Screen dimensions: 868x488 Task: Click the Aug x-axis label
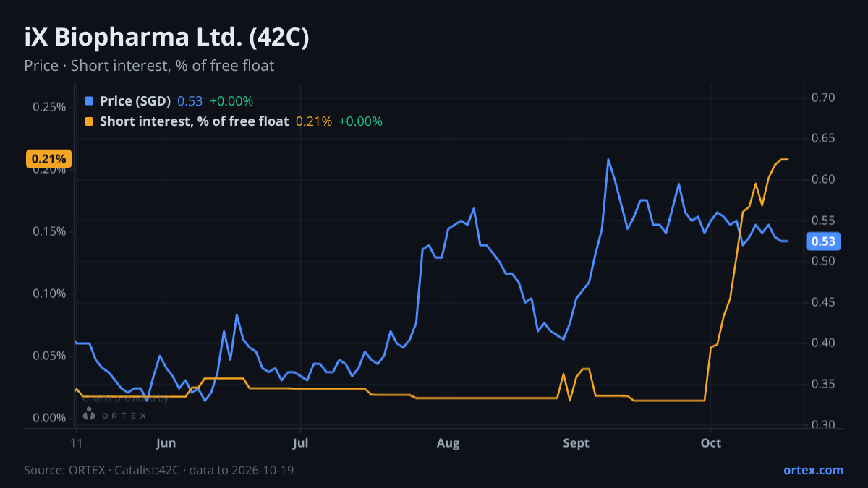tap(448, 443)
